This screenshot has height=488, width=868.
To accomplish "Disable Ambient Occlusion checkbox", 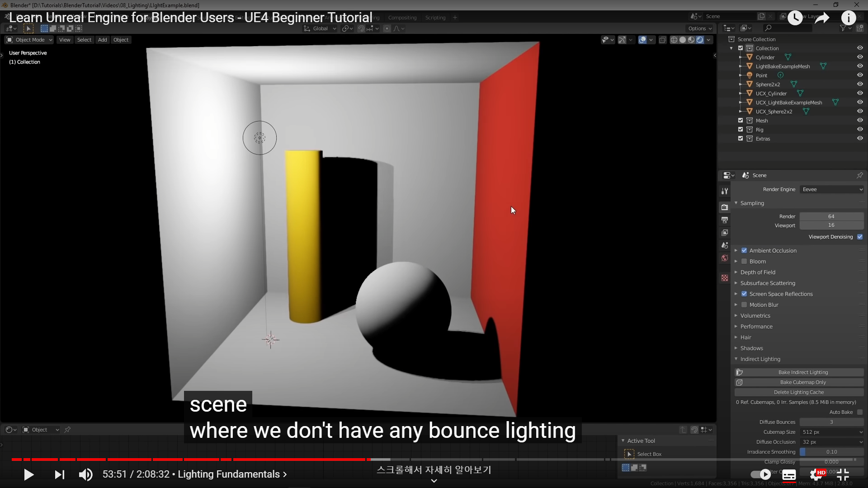I will tap(744, 251).
